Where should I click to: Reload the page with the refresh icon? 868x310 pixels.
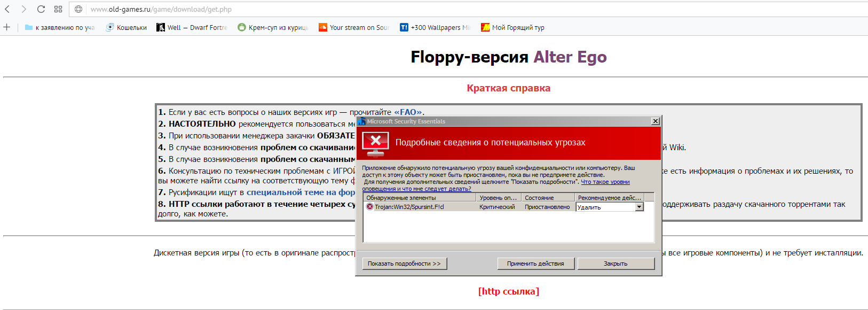(x=41, y=9)
